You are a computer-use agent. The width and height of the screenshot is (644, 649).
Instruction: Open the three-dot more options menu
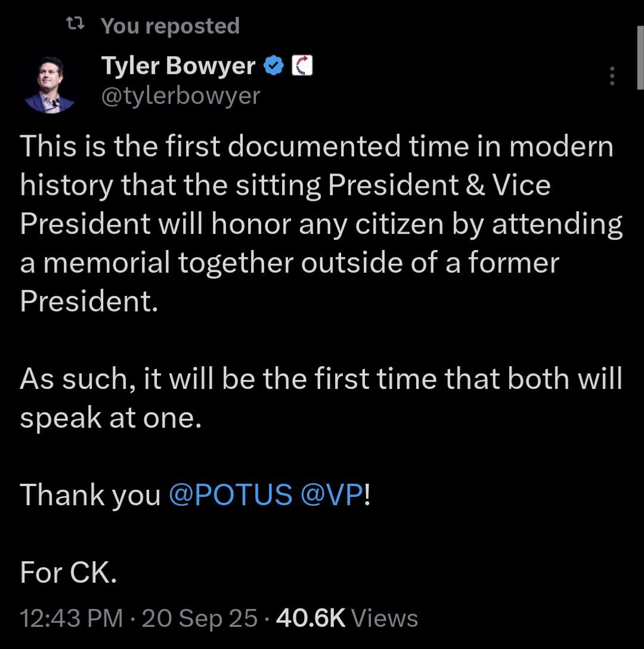611,76
